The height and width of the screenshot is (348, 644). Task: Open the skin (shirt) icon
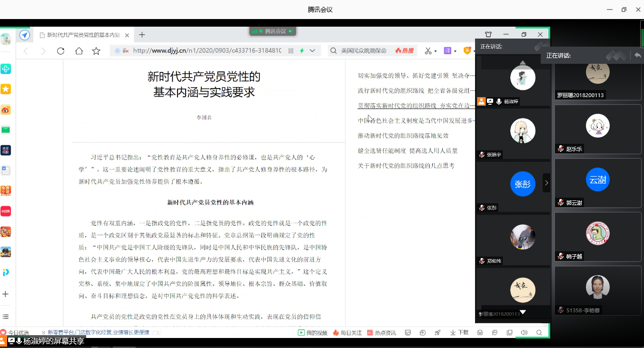pos(488,35)
